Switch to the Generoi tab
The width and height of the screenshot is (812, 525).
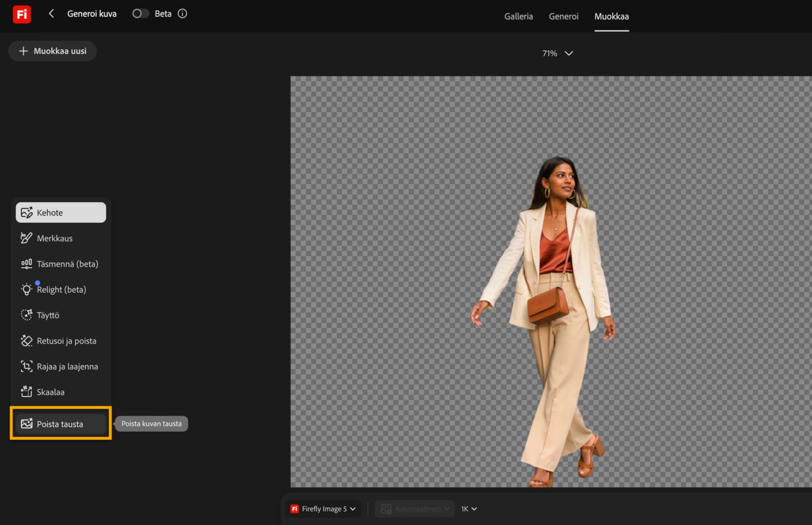pos(563,16)
